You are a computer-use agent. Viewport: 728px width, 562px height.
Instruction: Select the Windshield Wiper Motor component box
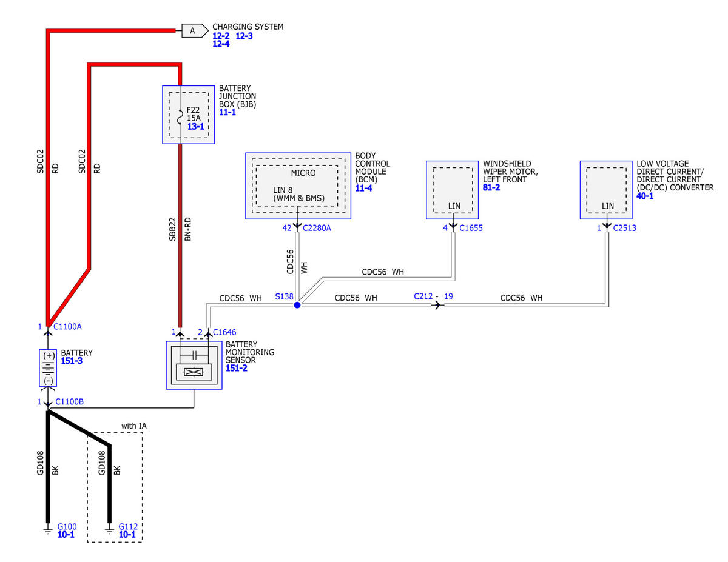point(453,189)
